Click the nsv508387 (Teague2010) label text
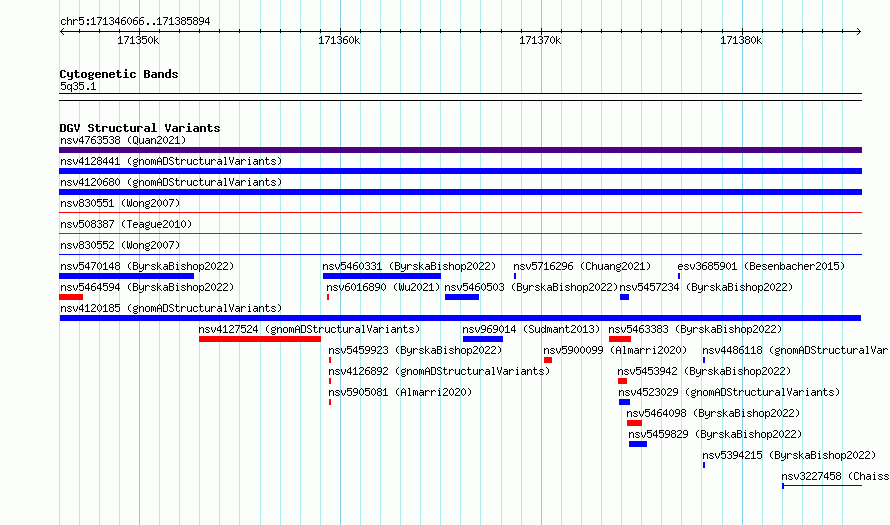Screen dimensions: 890x525 126,224
